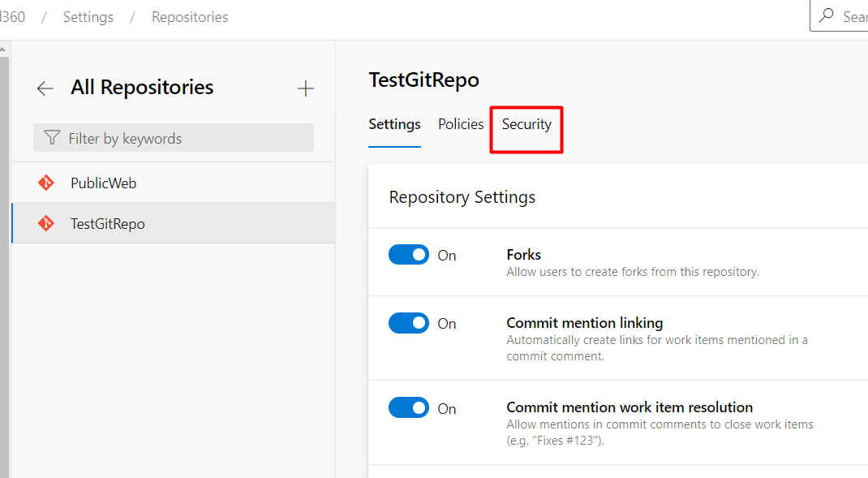Click the funnel filter icon
Viewport: 868px width, 478px height.
(52, 138)
